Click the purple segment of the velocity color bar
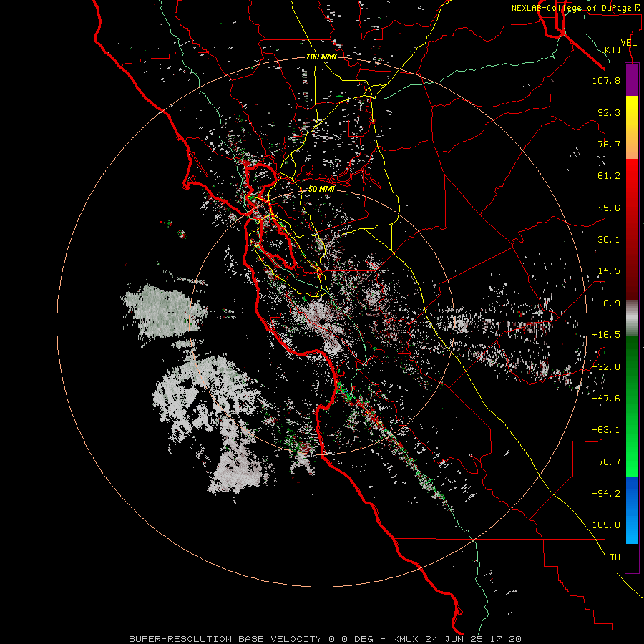This screenshot has height=644, width=644. coord(632,79)
